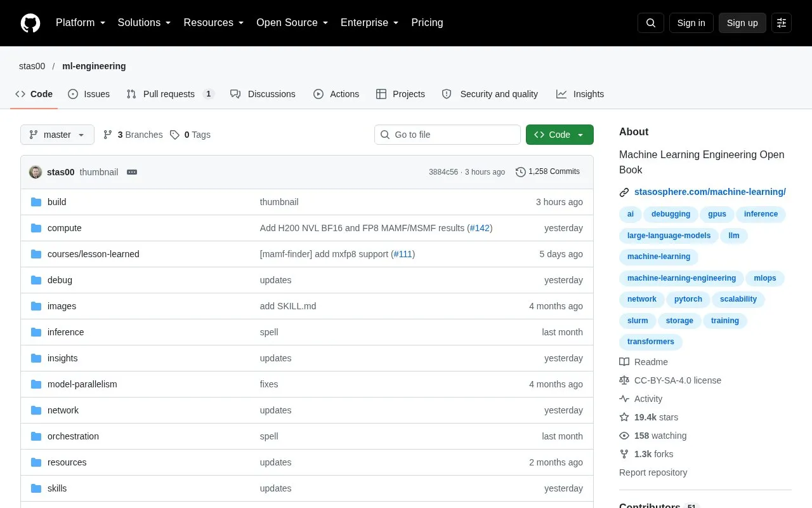The height and width of the screenshot is (508, 812).
Task: Click the Activity pulse icon
Action: coord(624,399)
